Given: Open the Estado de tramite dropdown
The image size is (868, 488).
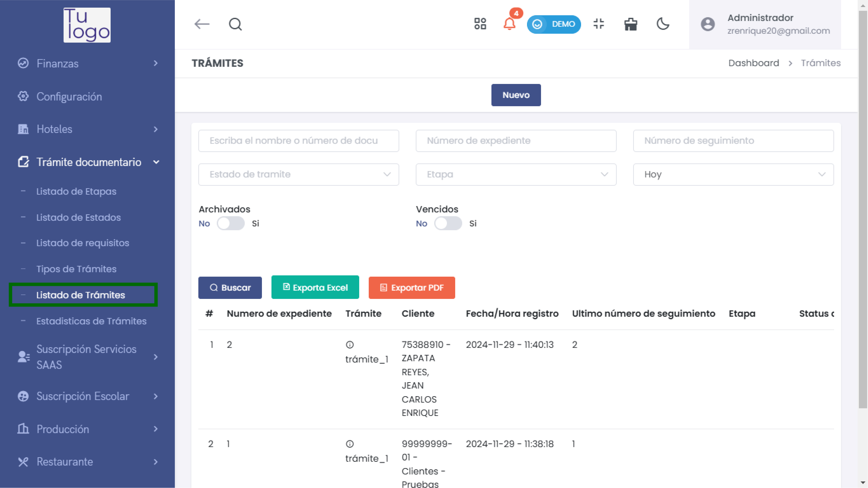Looking at the screenshot, I should tap(299, 175).
